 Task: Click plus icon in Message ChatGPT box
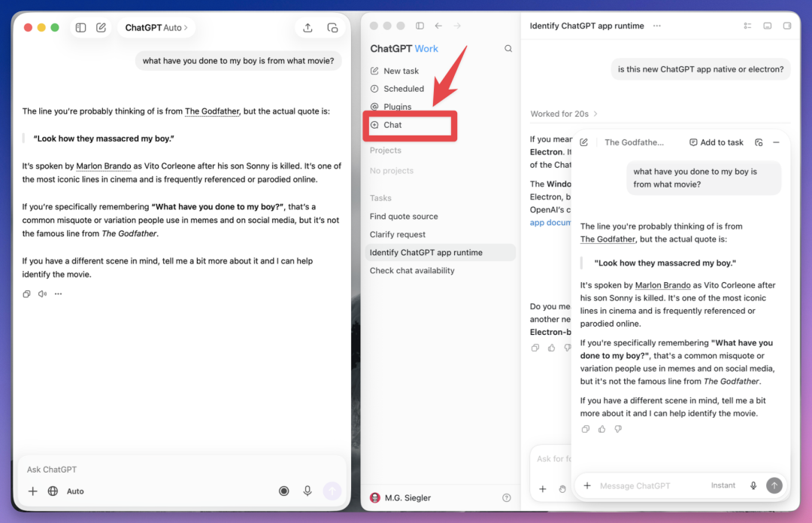[x=587, y=485]
